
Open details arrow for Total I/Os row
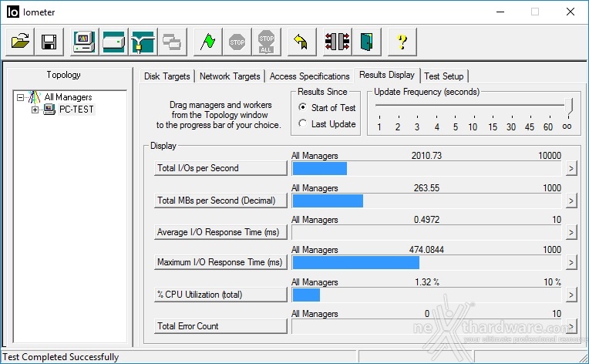(x=571, y=168)
